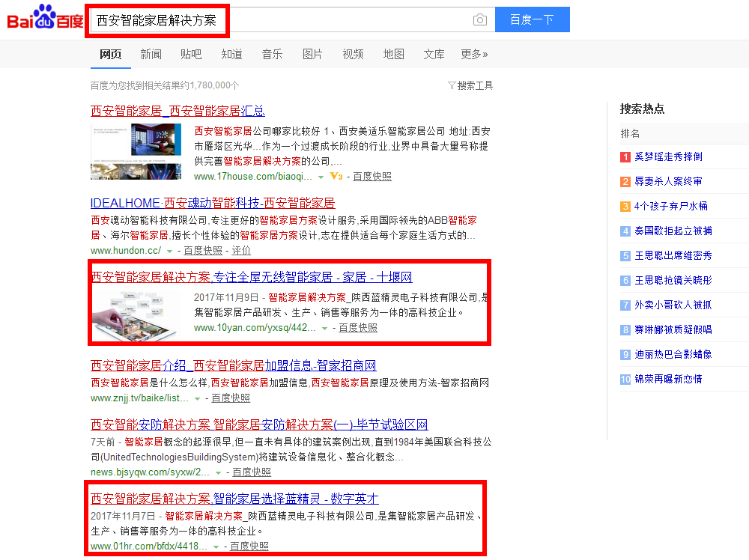
Task: Click the www.znjj.tv/baike/list... URL
Action: 140,398
